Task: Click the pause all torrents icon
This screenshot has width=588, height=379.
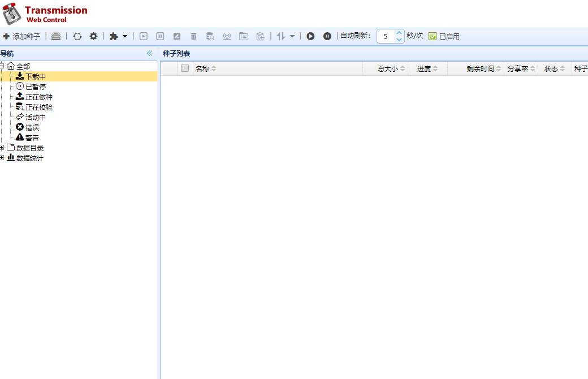Action: coord(327,36)
